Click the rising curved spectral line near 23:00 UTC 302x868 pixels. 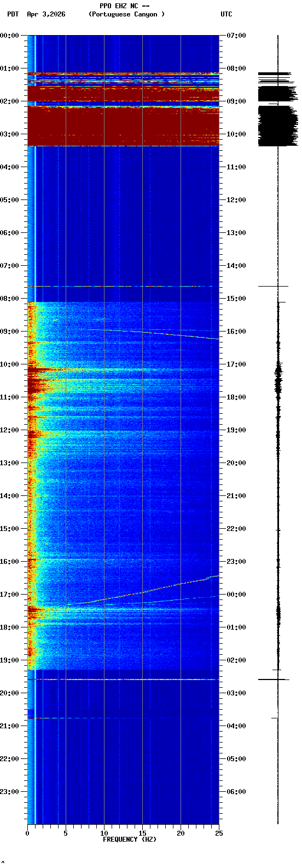(x=142, y=592)
